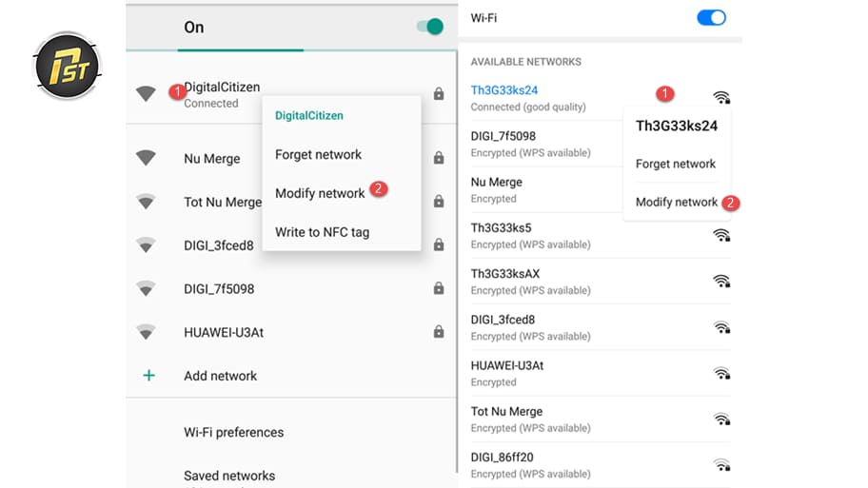Click the Wi-Fi label in the right header
868x488 pixels.
[483, 18]
